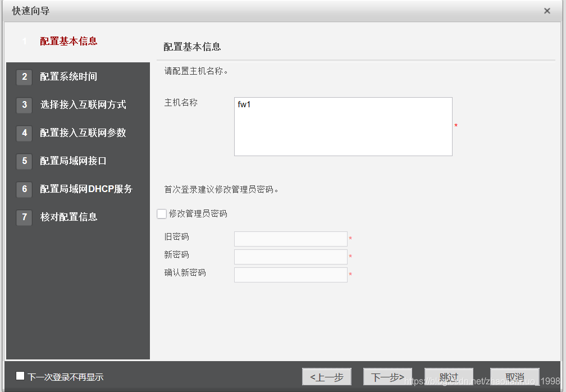Go to step 7 核对配置信息

[x=69, y=217]
